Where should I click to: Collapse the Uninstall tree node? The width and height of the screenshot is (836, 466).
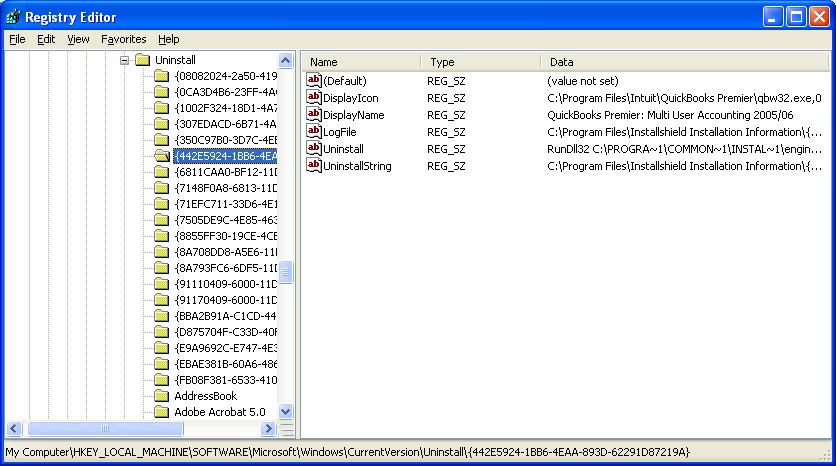[125, 60]
